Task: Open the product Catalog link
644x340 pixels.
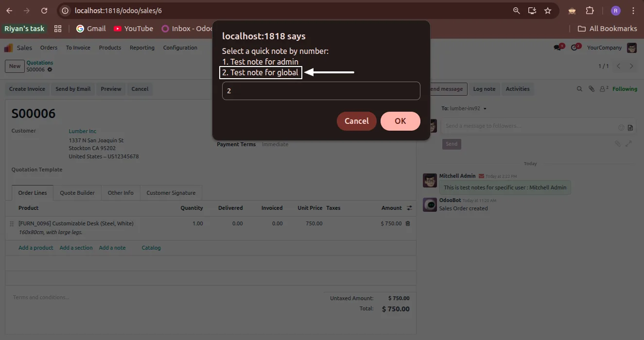Action: click(x=151, y=248)
